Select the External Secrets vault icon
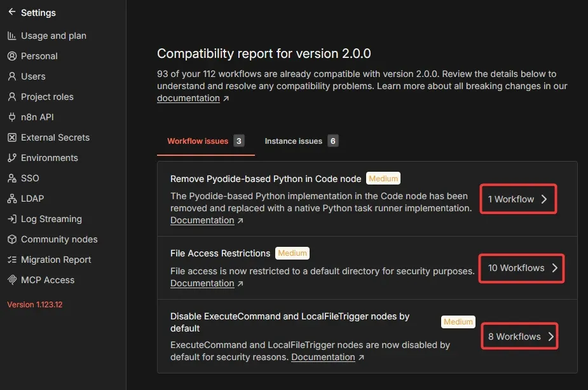This screenshot has width=588, height=390. coord(11,137)
